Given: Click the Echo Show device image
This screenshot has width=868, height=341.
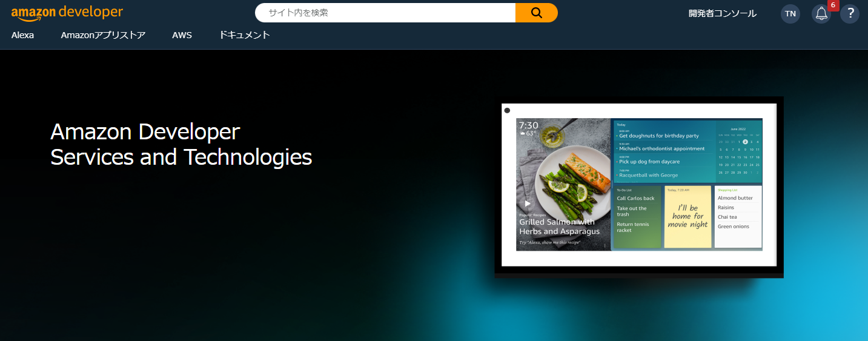Looking at the screenshot, I should pos(639,187).
